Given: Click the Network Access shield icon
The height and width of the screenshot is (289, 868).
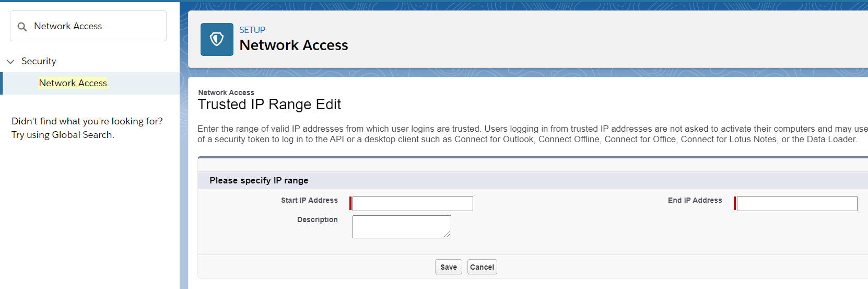Looking at the screenshot, I should [x=217, y=39].
